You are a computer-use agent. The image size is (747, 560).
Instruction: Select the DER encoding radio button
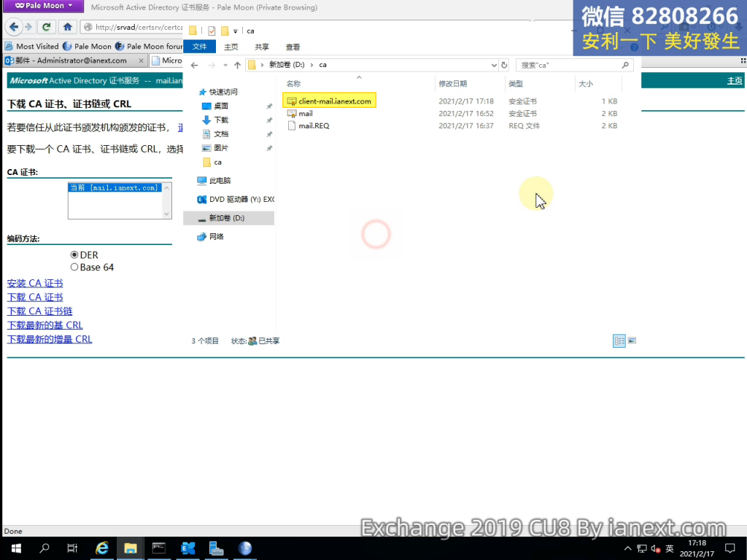point(74,255)
